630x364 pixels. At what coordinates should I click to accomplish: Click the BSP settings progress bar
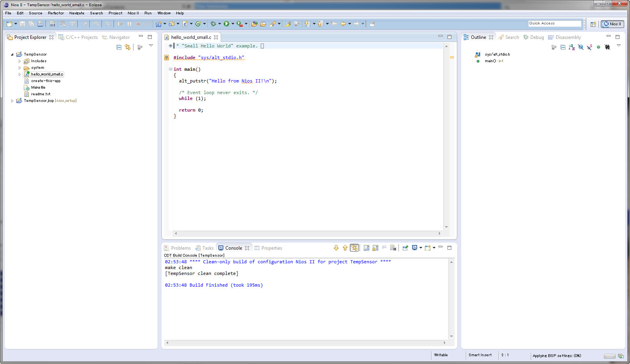pyautogui.click(x=610, y=356)
